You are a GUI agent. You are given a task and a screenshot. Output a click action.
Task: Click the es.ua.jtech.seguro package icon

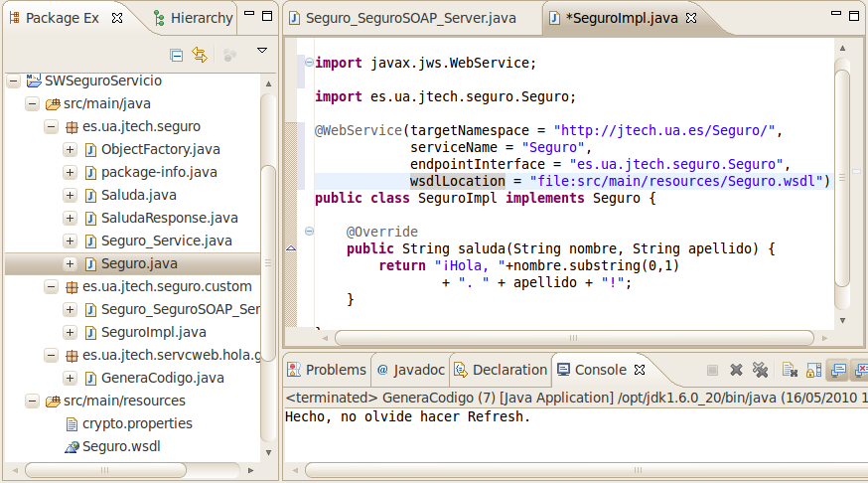click(72, 127)
